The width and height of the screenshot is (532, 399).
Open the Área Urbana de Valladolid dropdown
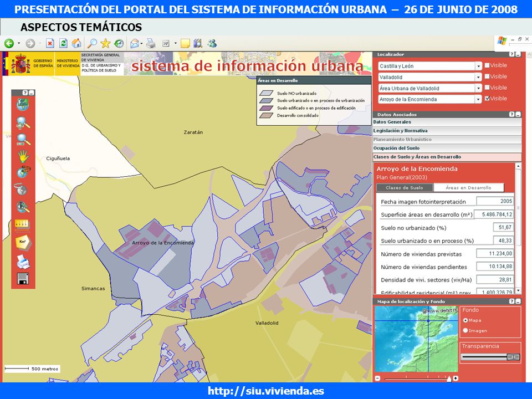(478, 88)
